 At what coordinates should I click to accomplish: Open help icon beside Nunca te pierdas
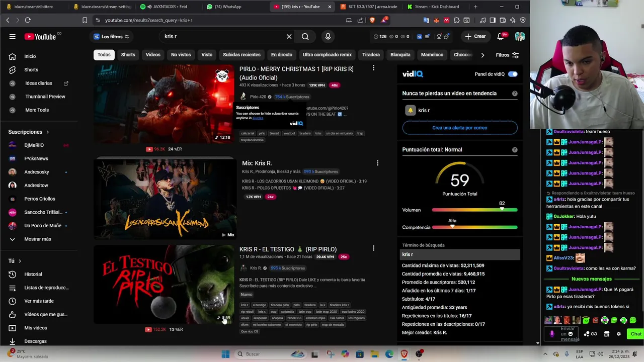coord(515,94)
